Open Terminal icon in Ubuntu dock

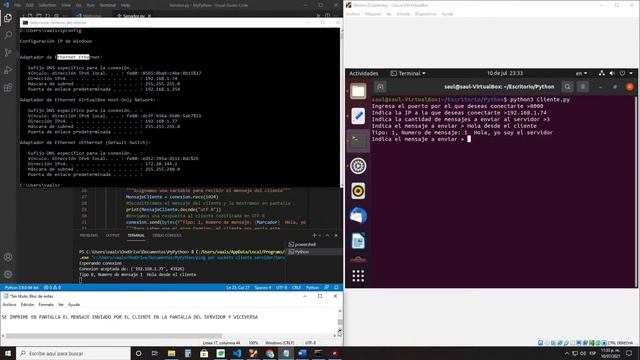pos(358,141)
